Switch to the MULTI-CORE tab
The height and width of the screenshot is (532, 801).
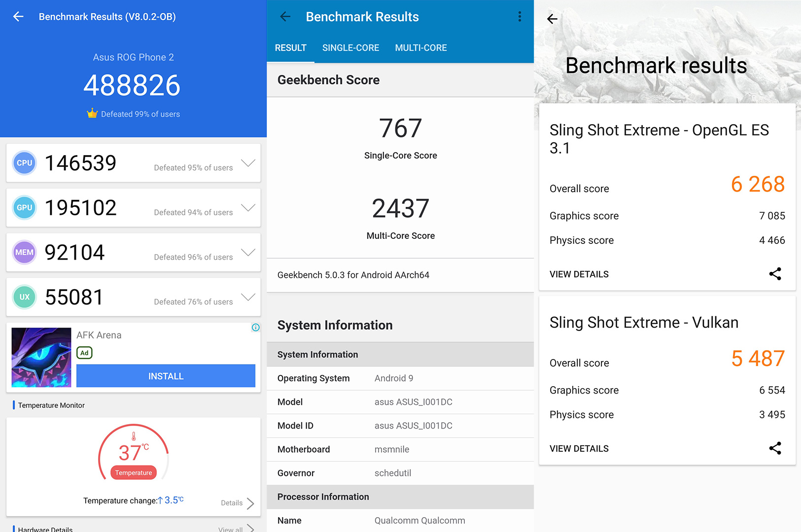point(421,48)
